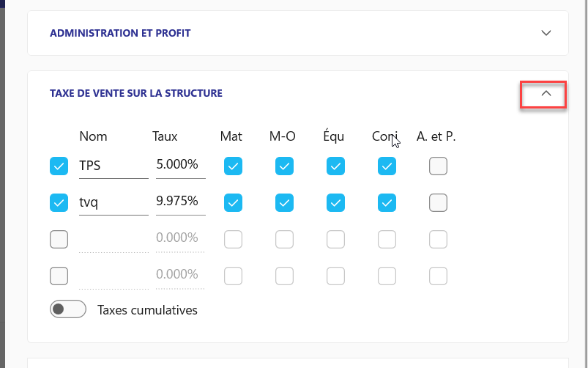The height and width of the screenshot is (368, 588).
Task: Enable the third tax row checkbox
Action: pos(59,239)
